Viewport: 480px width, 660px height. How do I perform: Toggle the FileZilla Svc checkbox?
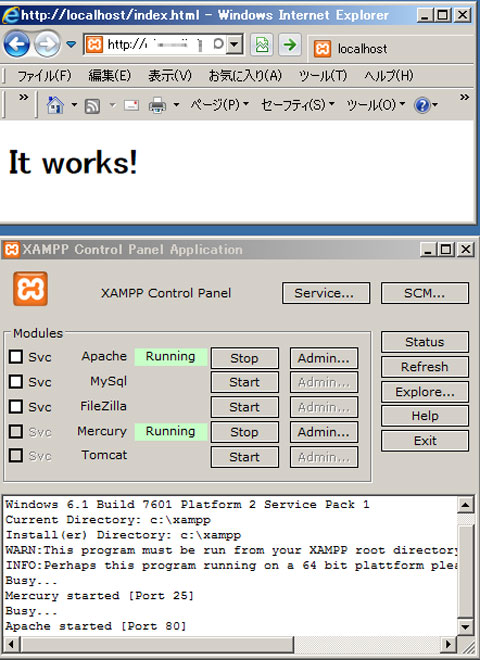[x=16, y=406]
